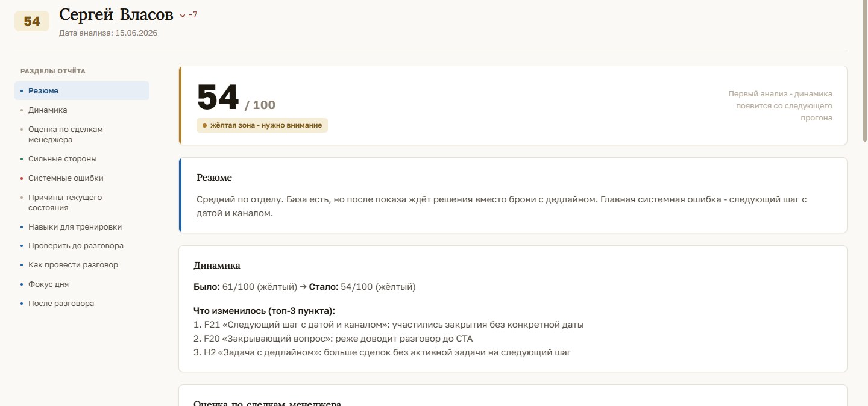Open the Резюме report section
868x406 pixels.
[82, 91]
